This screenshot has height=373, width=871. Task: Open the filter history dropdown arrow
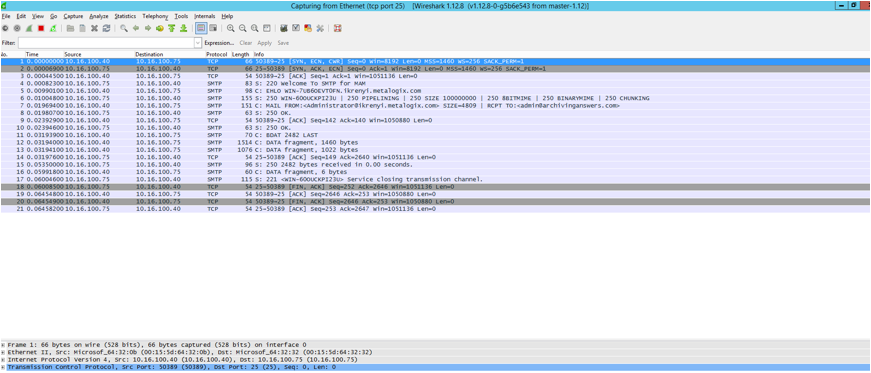point(198,43)
